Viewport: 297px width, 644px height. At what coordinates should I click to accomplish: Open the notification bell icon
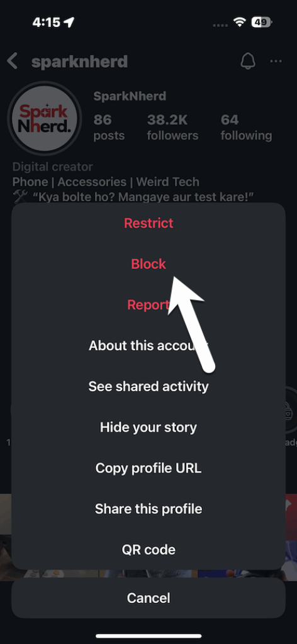248,62
